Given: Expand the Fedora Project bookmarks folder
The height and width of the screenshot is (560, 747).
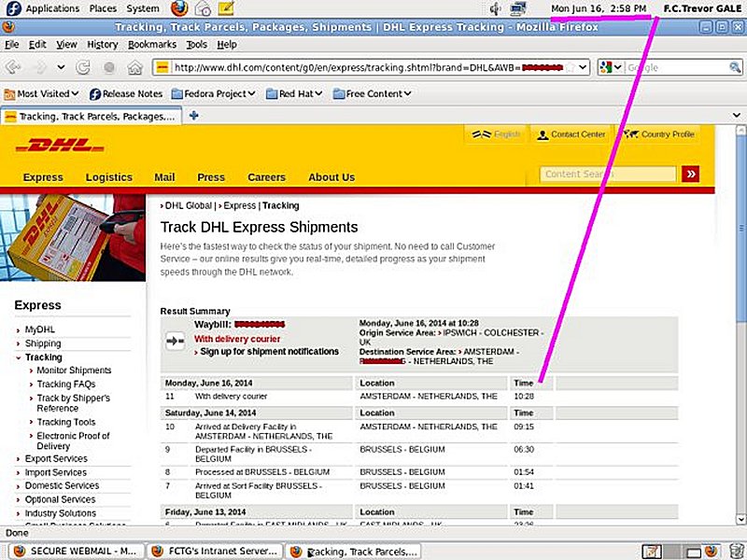Looking at the screenshot, I should tap(214, 94).
